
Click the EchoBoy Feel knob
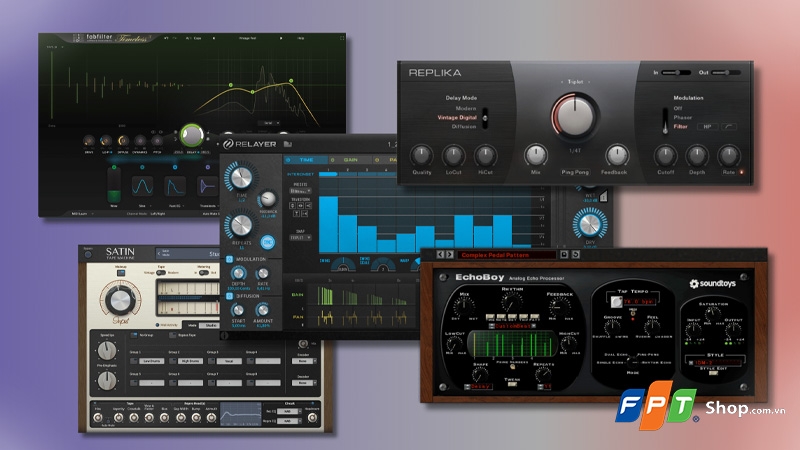click(652, 327)
